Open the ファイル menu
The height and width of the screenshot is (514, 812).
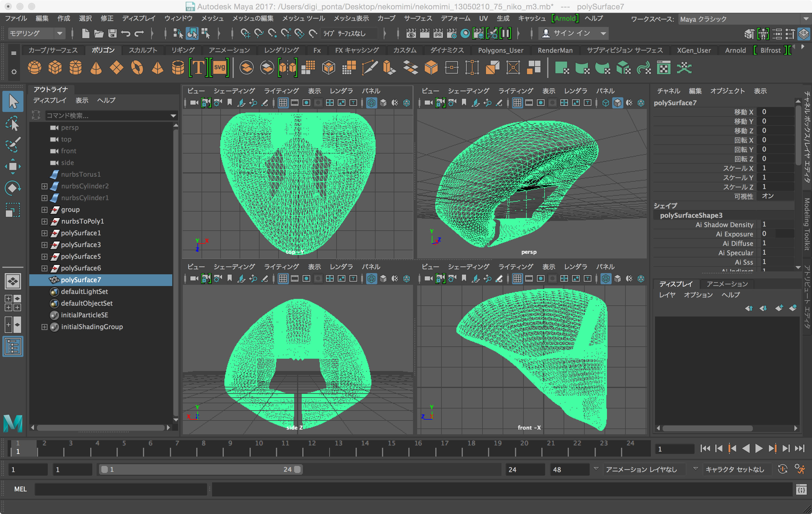click(x=16, y=18)
